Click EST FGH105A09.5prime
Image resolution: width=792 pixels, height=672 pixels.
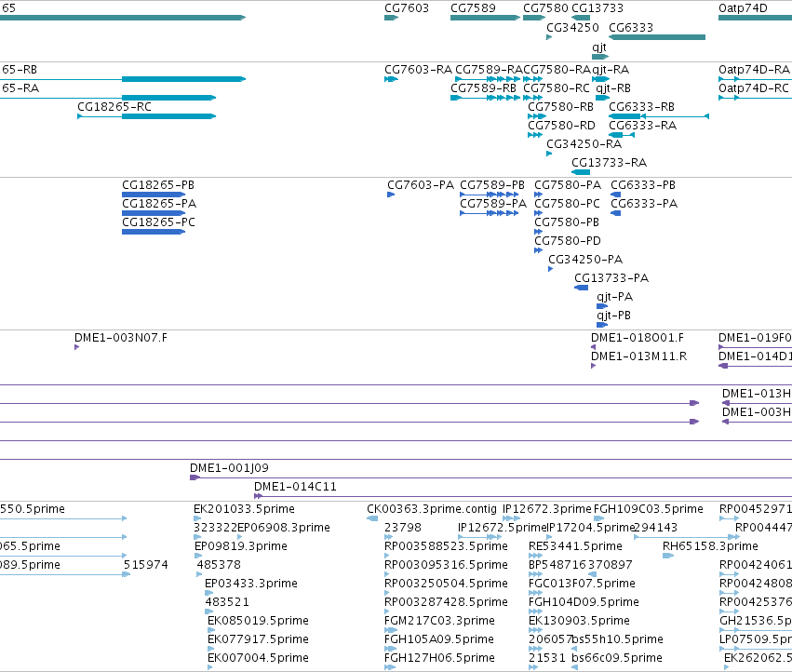tap(439, 639)
